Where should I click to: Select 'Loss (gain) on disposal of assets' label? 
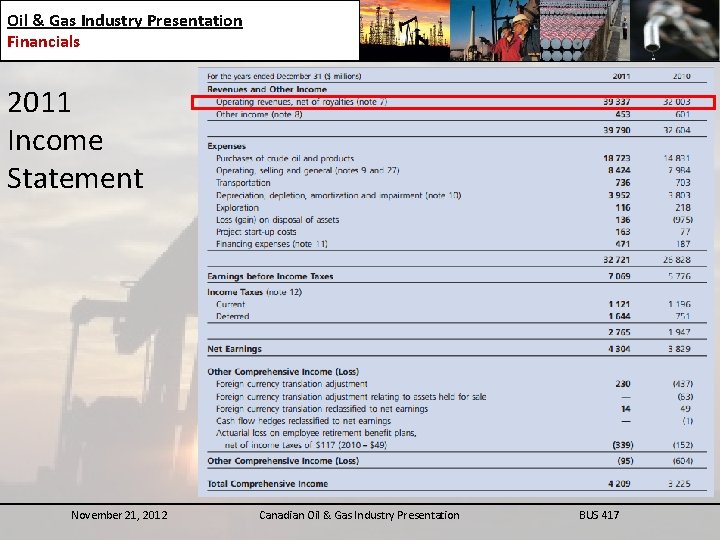[278, 220]
